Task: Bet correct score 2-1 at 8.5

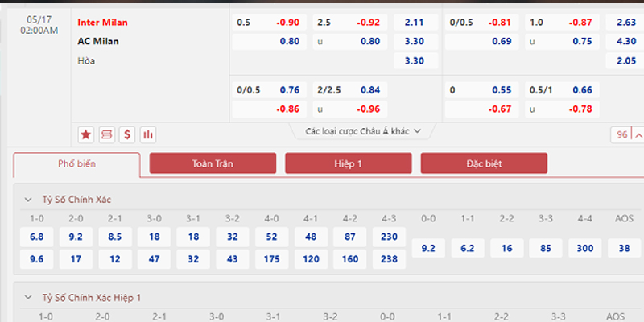Action: [115, 237]
